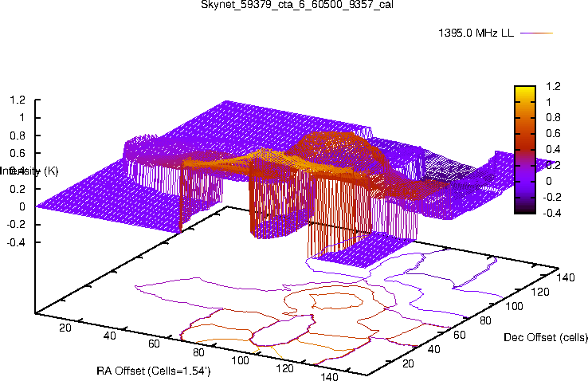The width and height of the screenshot is (588, 381).
Task: Click the intensity axis tick -0.2
Action: 16,224
